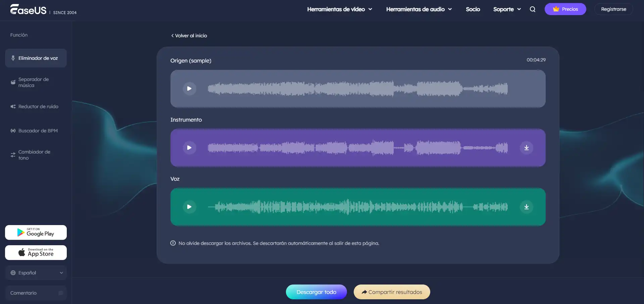The width and height of the screenshot is (644, 304).
Task: Click the Origen (sample) label
Action: pyautogui.click(x=191, y=60)
